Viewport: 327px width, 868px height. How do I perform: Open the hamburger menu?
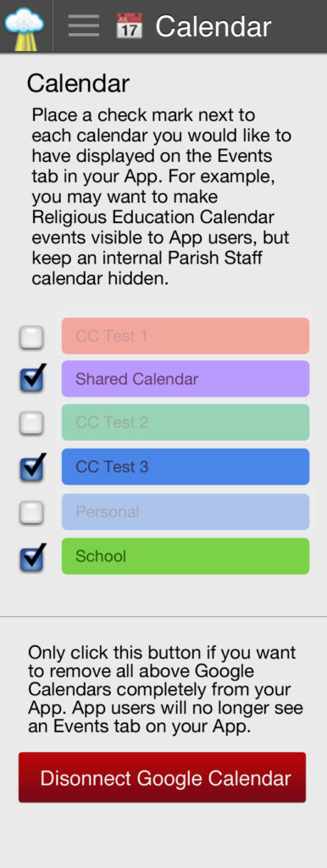coord(83,26)
